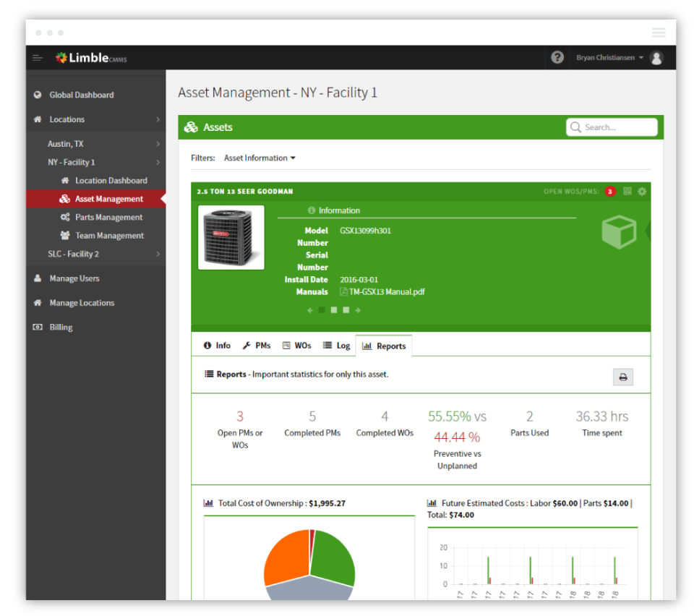Open the Asset Information filter dropdown
The width and height of the screenshot is (694, 616).
click(x=260, y=158)
